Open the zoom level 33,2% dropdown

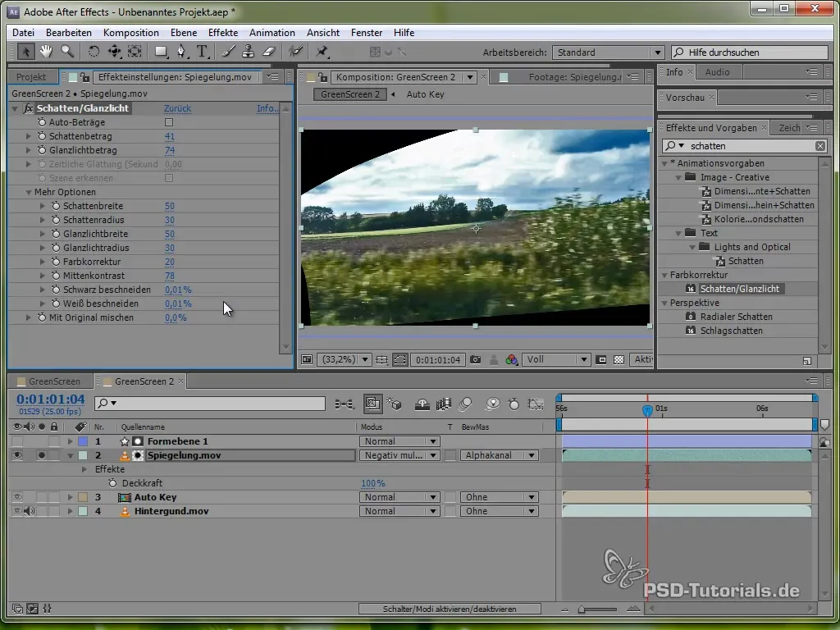click(x=344, y=359)
